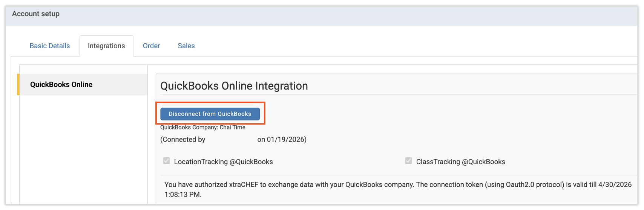
Task: Click Disconnect from QuickBooks button
Action: pos(210,114)
